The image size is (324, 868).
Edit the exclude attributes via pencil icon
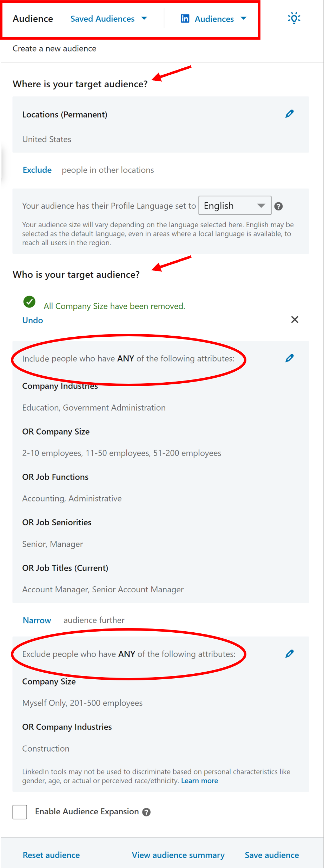(x=289, y=653)
